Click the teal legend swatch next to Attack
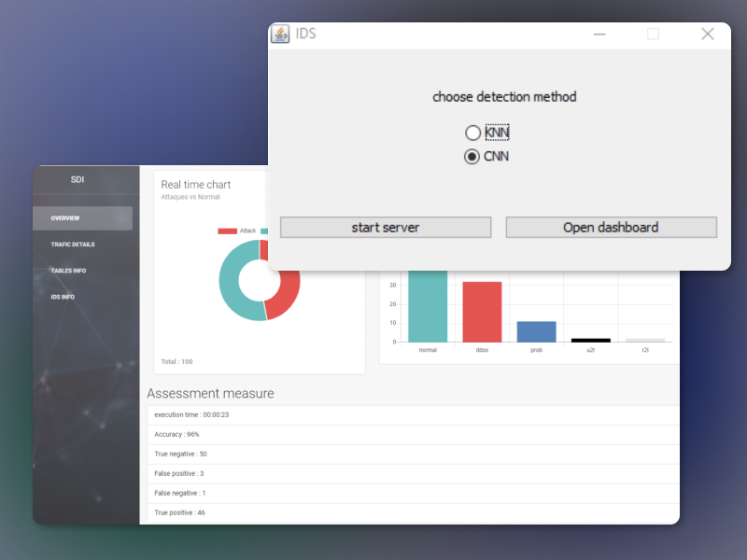This screenshot has width=747, height=560. tap(264, 231)
